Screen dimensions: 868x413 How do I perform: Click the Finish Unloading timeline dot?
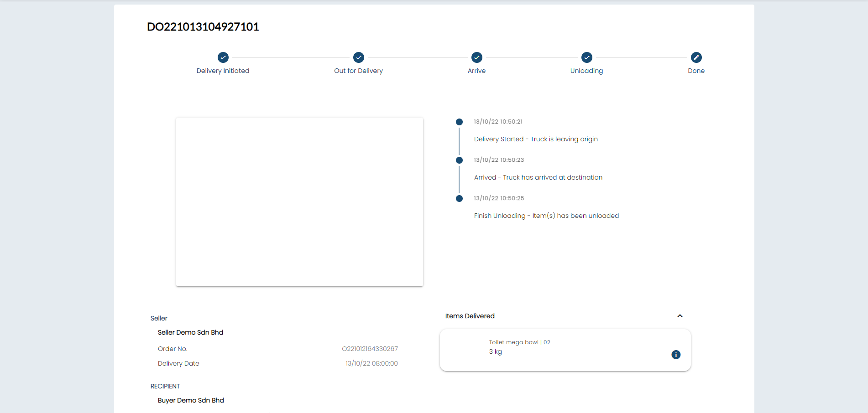click(459, 198)
